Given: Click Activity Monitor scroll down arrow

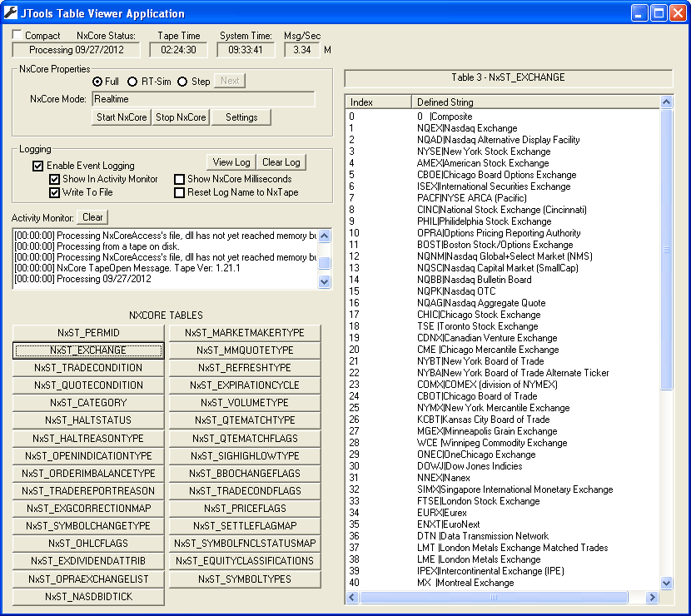Looking at the screenshot, I should tap(325, 281).
